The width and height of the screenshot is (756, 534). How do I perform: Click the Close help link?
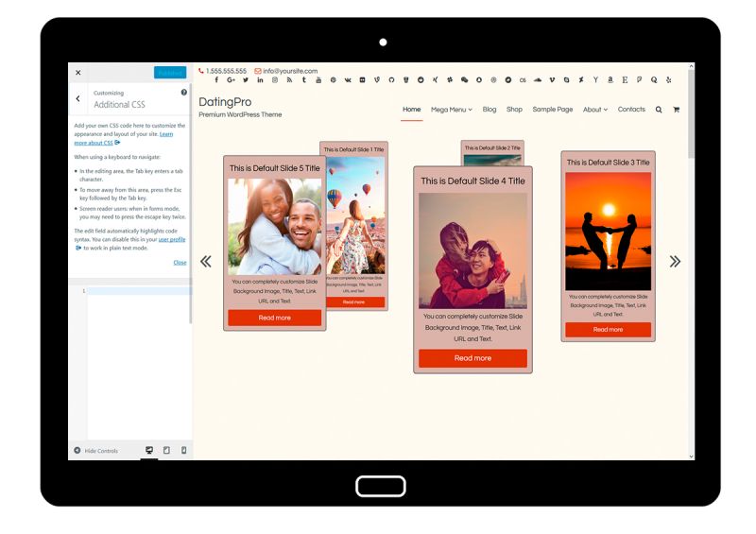coord(180,263)
